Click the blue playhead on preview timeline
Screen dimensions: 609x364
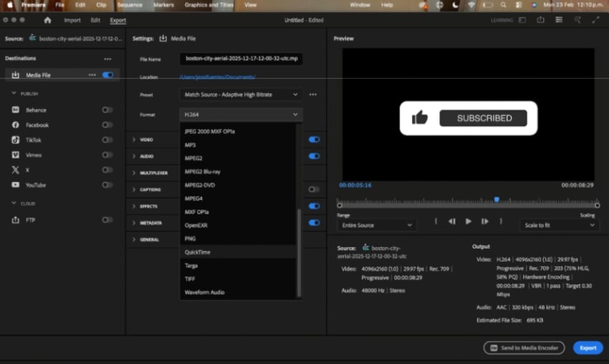click(x=497, y=200)
